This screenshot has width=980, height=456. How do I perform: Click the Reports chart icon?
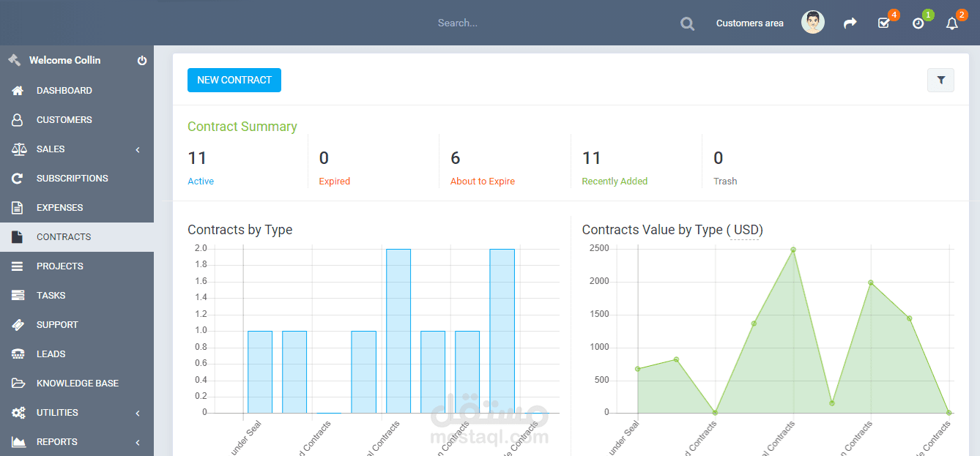tap(18, 442)
